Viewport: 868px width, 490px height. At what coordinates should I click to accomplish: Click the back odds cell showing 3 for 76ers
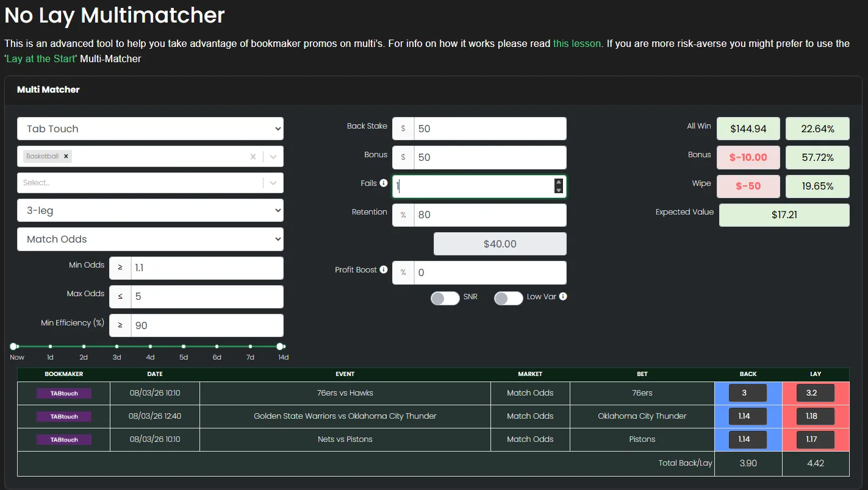tap(748, 393)
